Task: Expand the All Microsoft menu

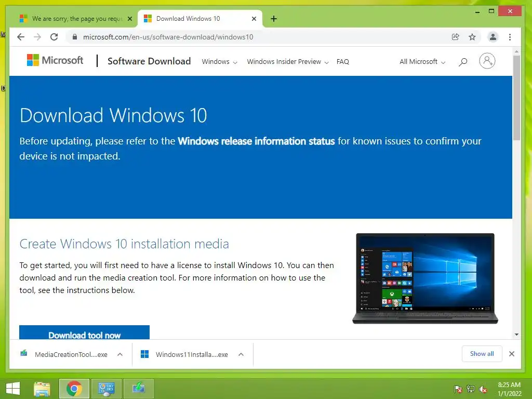Action: [x=422, y=61]
